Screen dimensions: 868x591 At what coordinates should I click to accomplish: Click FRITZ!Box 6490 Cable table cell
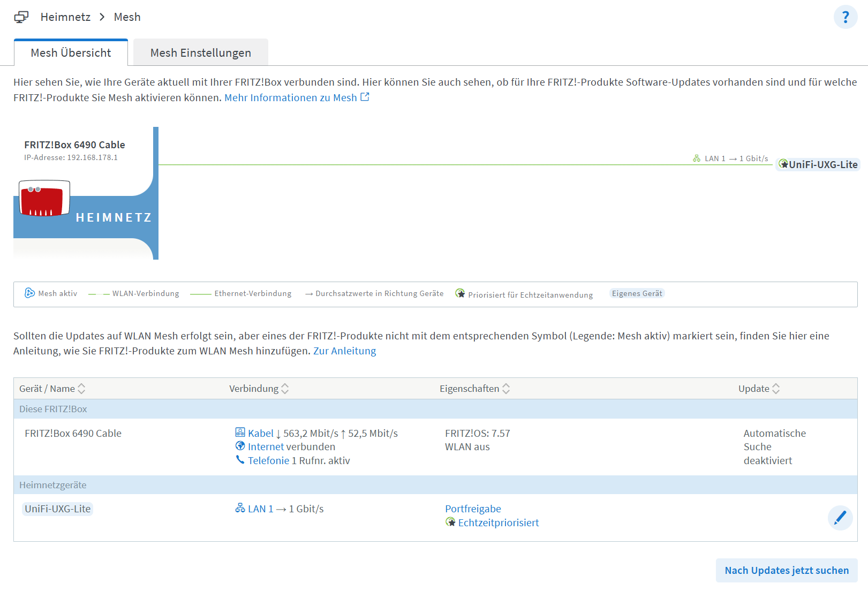click(73, 433)
